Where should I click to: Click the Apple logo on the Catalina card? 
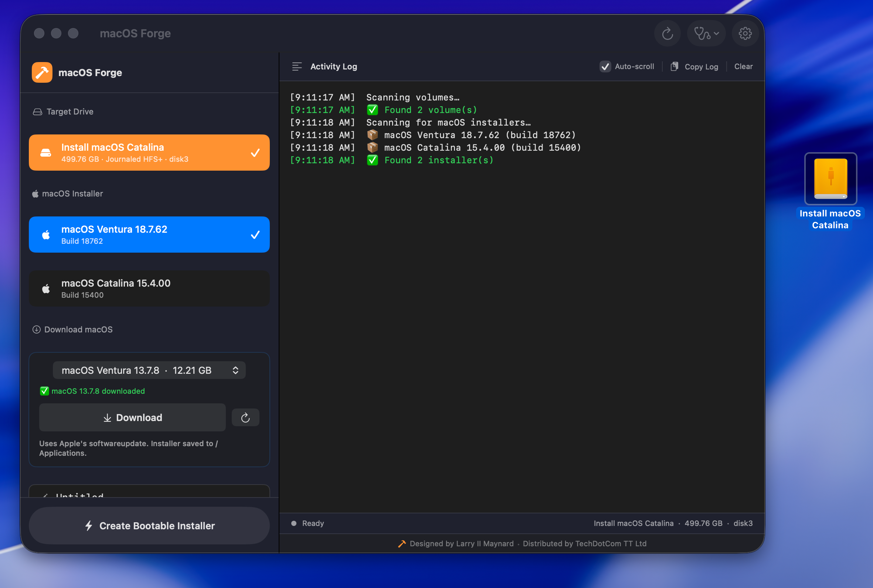(x=46, y=289)
